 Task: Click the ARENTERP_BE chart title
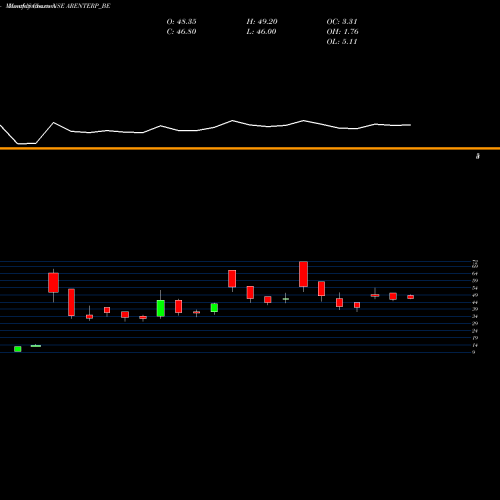pyautogui.click(x=58, y=6)
